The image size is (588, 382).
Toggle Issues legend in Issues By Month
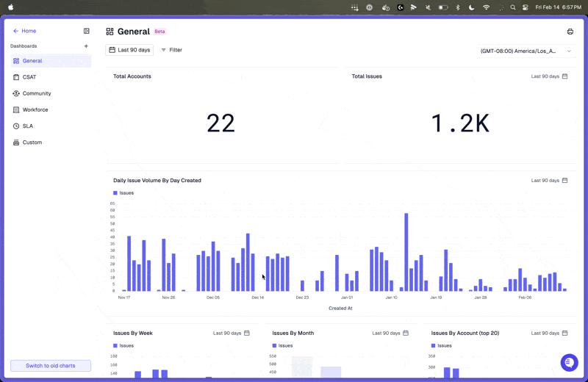pyautogui.click(x=282, y=346)
